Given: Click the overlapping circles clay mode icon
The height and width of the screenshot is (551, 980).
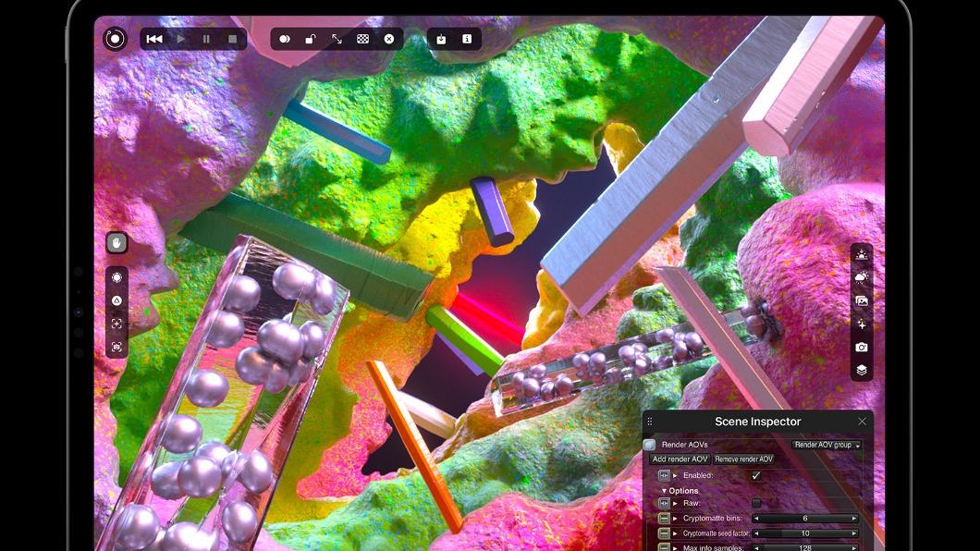Looking at the screenshot, I should (285, 39).
